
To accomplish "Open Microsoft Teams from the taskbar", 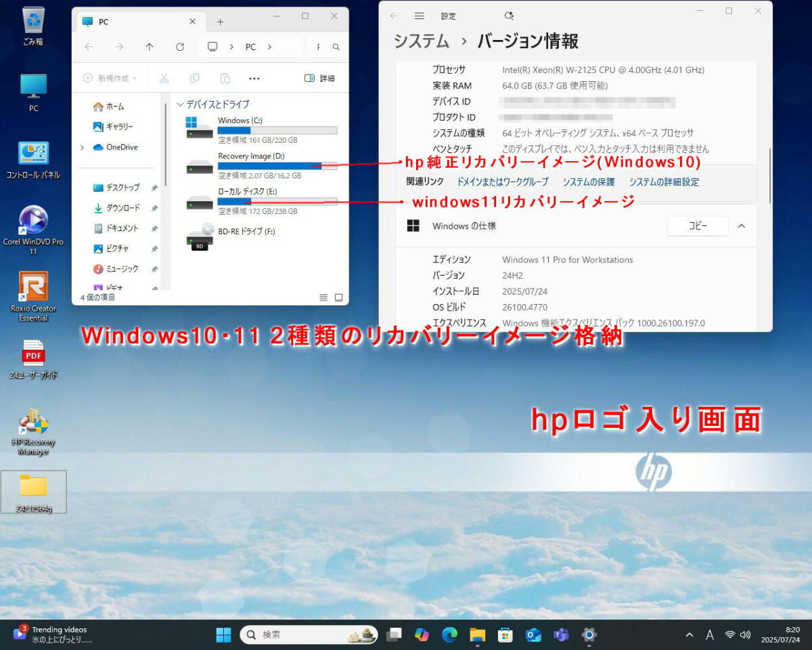I will [561, 634].
